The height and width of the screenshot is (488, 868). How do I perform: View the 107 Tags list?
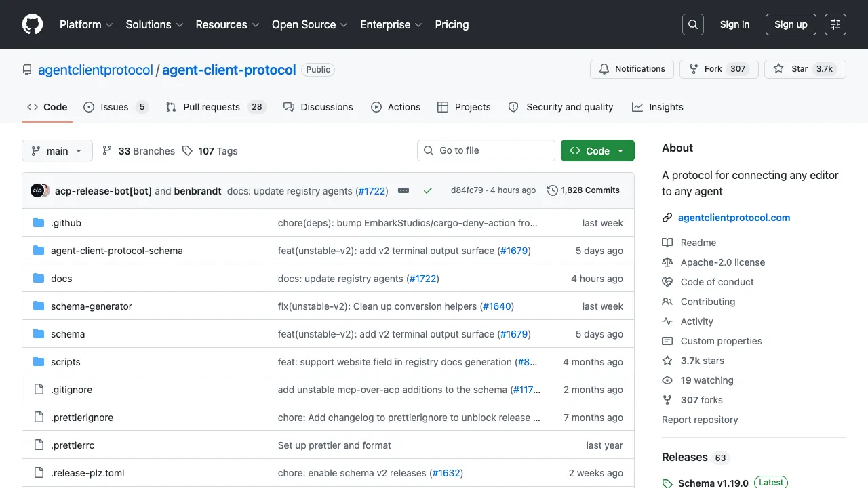tap(210, 151)
